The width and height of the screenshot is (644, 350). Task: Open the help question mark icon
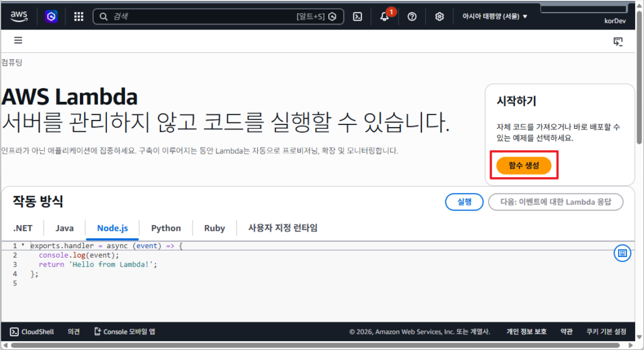(x=412, y=16)
